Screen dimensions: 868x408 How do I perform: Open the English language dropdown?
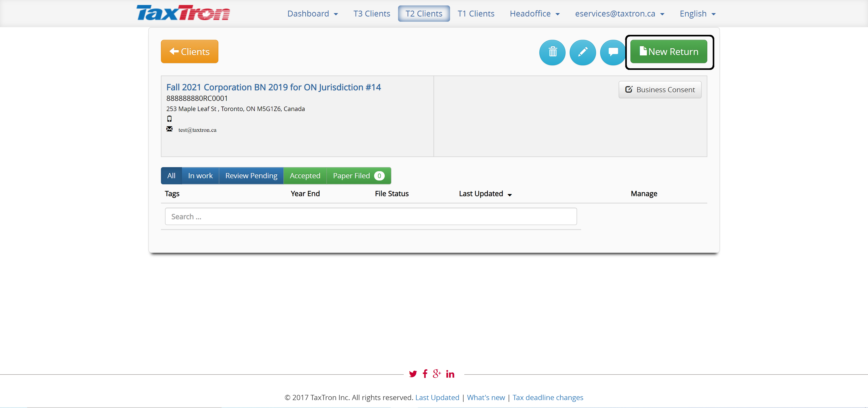click(x=698, y=14)
